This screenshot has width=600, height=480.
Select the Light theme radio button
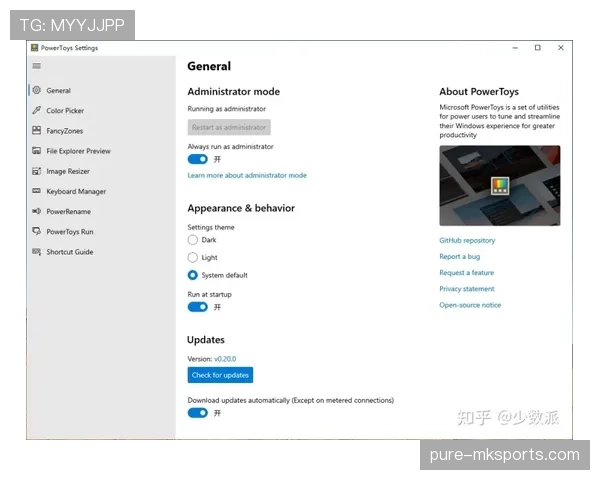coord(192,257)
